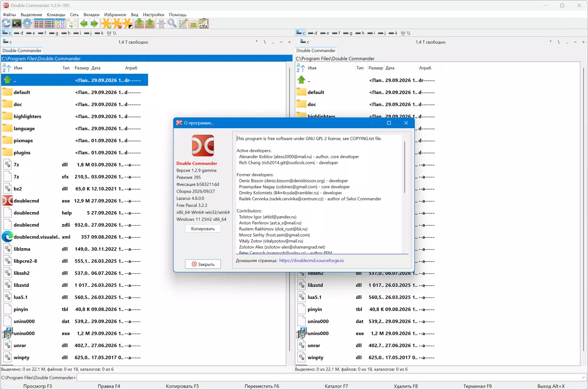Click the synchronize directories icon with yellow bars
This screenshot has width=588, height=390.
[193, 24]
